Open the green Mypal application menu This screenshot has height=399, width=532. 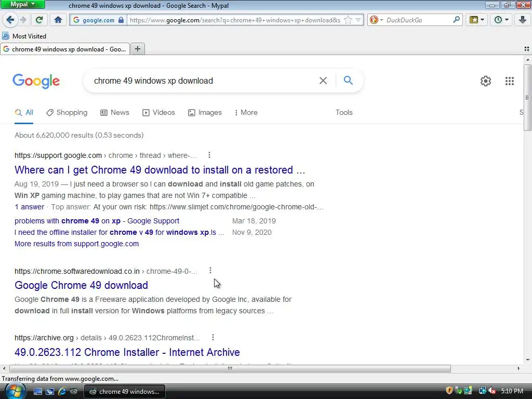tap(22, 4)
